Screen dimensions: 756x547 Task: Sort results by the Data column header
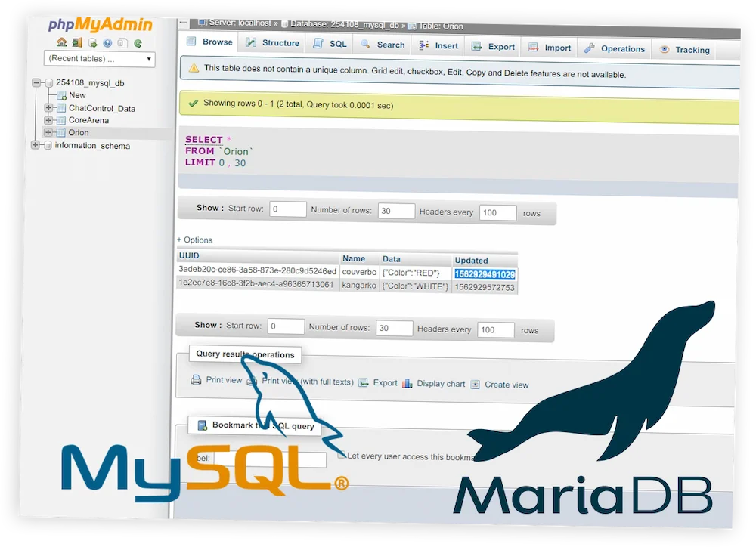tap(391, 259)
